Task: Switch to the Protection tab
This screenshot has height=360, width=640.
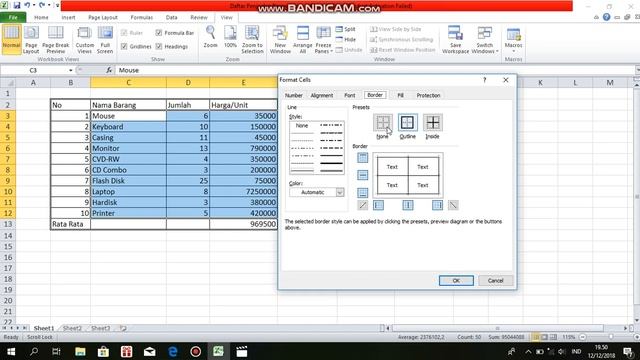Action: tap(428, 96)
